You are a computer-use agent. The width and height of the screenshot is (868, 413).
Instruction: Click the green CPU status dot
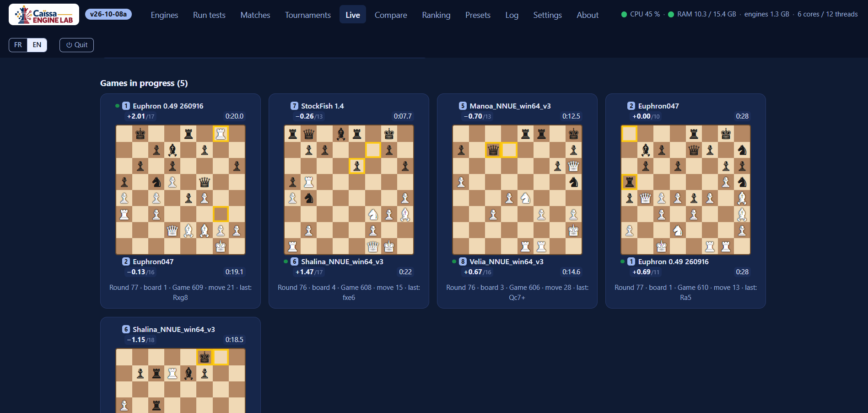point(624,14)
